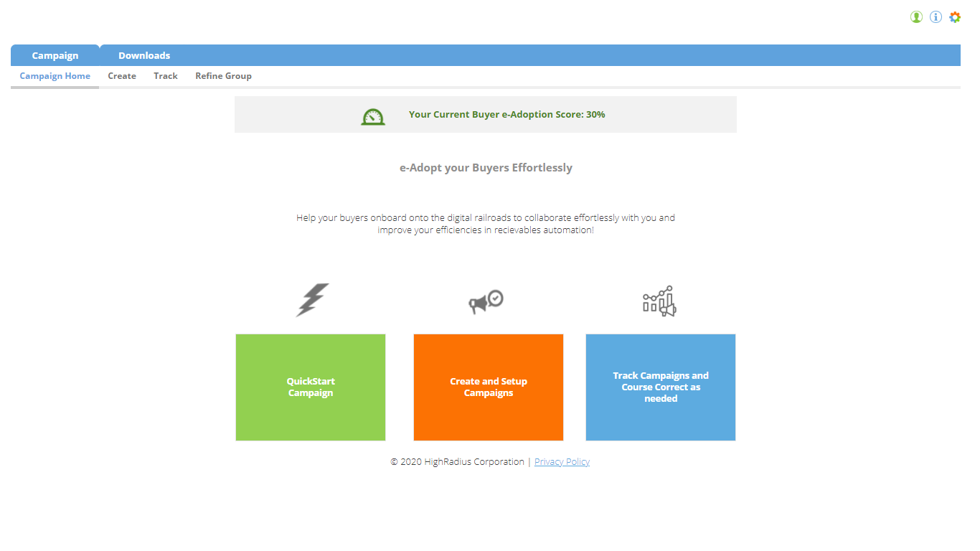Open the user profile icon

click(916, 17)
